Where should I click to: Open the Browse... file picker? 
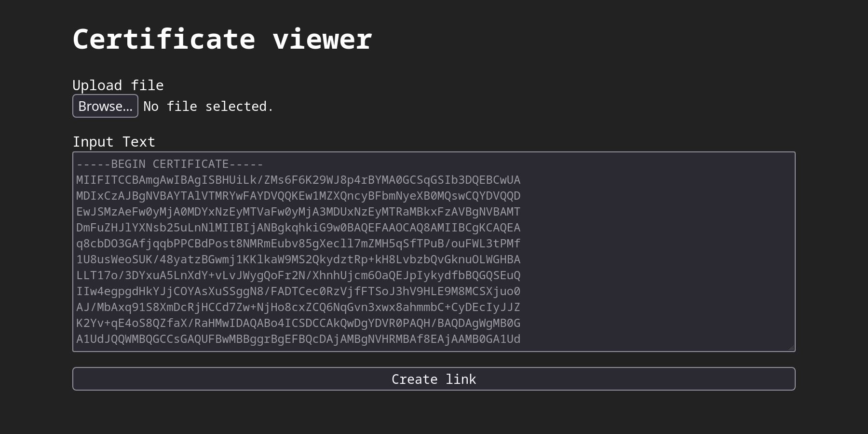(105, 106)
